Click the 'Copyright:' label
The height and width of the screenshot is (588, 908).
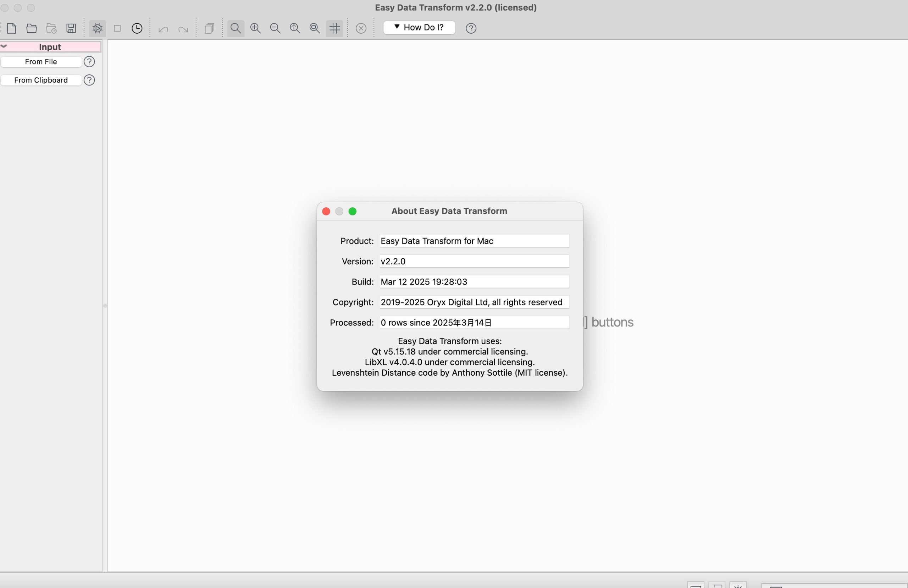pos(353,302)
